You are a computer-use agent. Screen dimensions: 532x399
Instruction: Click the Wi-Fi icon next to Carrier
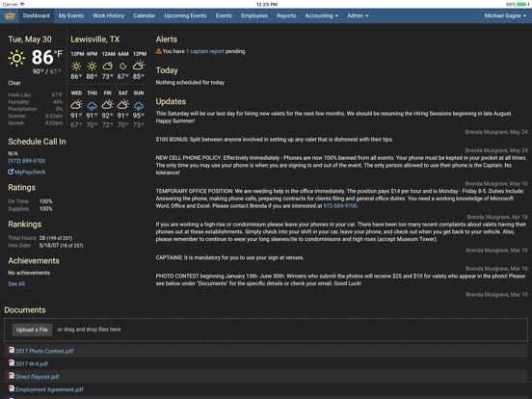[x=22, y=4]
